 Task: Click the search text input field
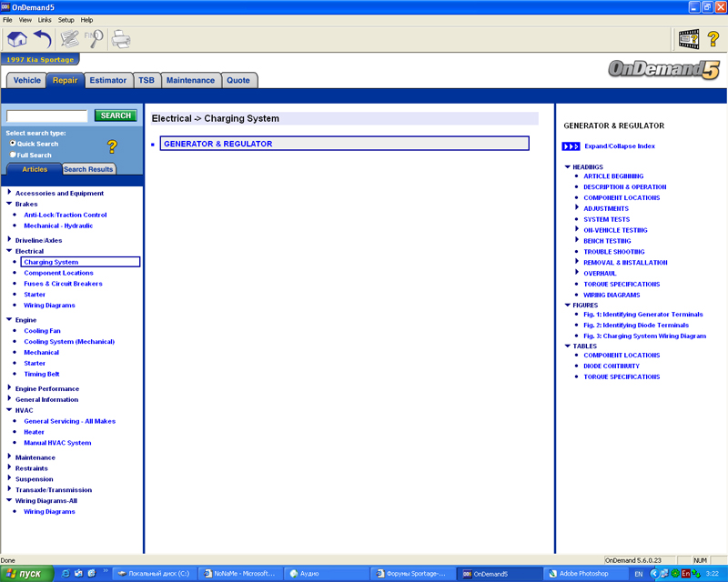pos(46,115)
